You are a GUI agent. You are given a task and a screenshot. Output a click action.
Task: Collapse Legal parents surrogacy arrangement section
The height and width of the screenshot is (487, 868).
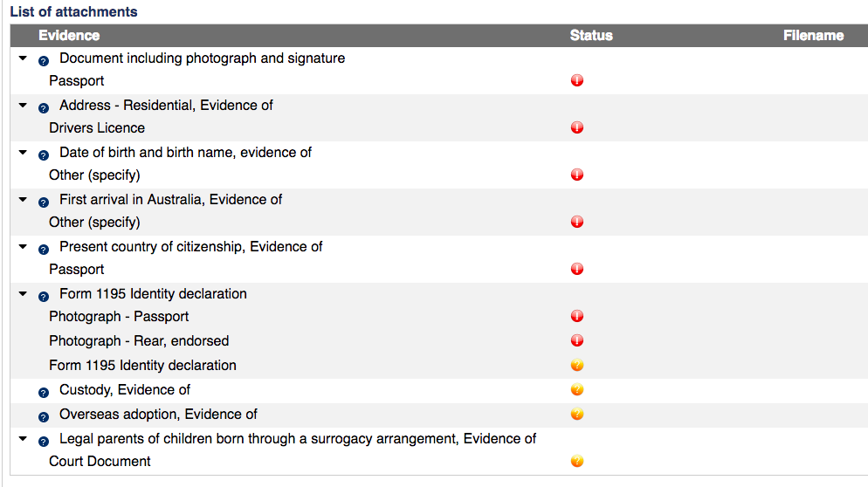(x=23, y=438)
